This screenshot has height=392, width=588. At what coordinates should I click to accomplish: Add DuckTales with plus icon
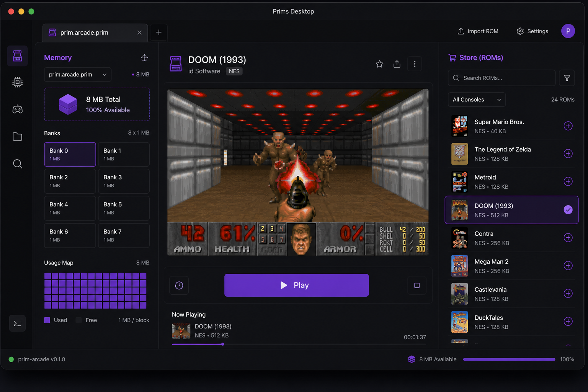click(568, 322)
